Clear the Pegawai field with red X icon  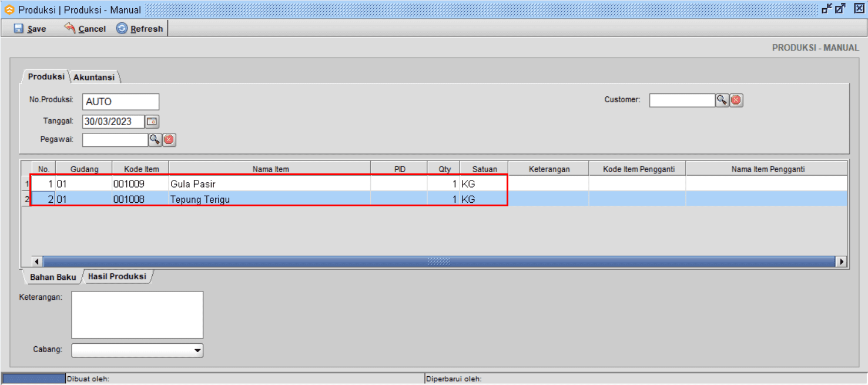coord(169,139)
